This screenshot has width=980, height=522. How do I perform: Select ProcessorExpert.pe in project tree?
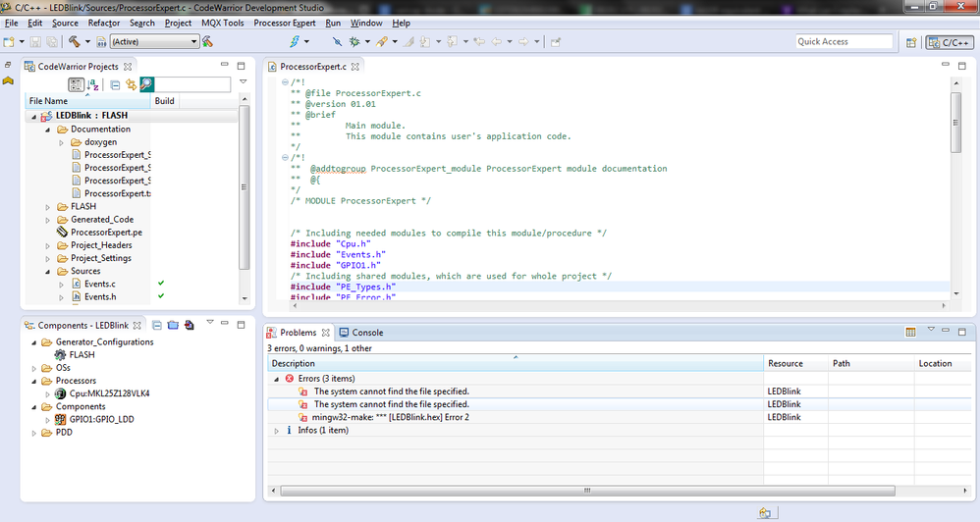click(106, 233)
